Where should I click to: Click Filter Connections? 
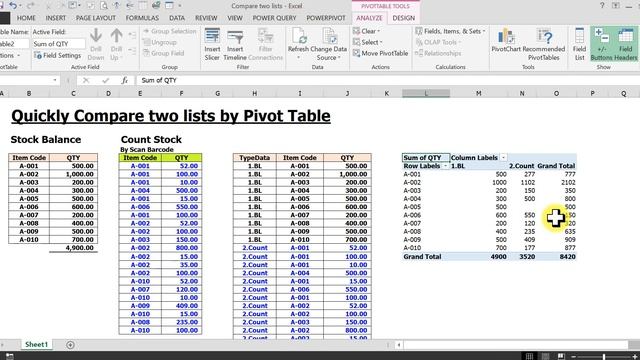(x=265, y=44)
